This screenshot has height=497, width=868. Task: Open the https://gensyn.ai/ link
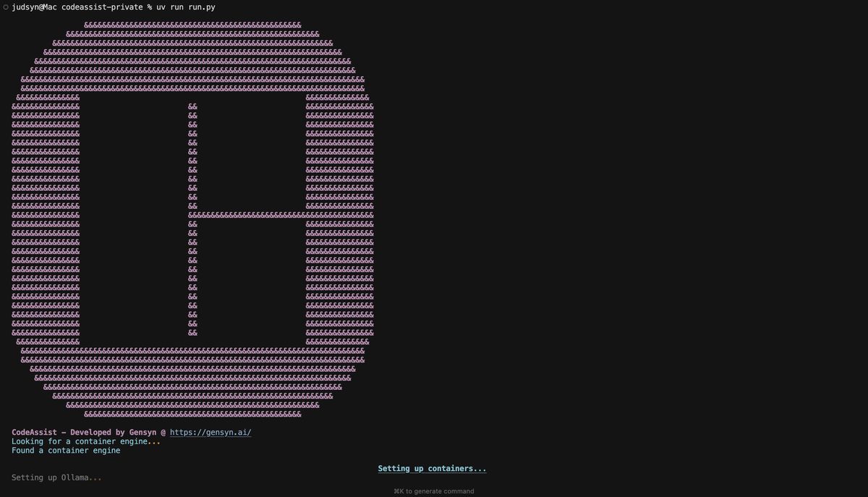coord(210,432)
